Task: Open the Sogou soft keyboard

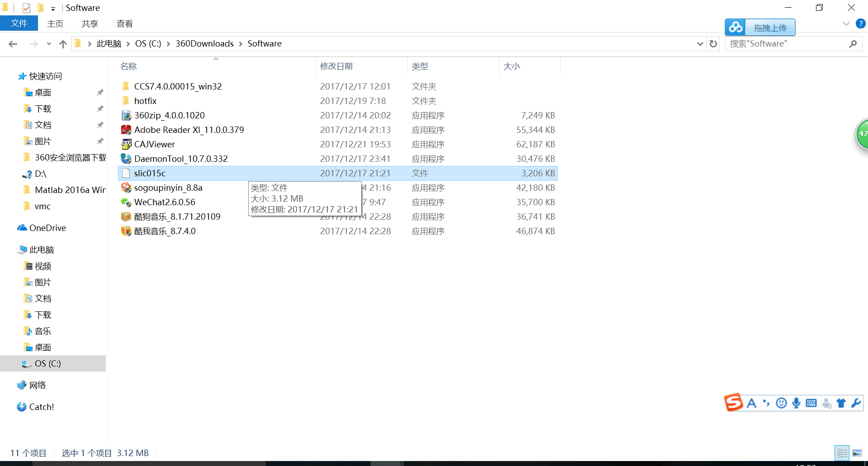Action: (811, 403)
